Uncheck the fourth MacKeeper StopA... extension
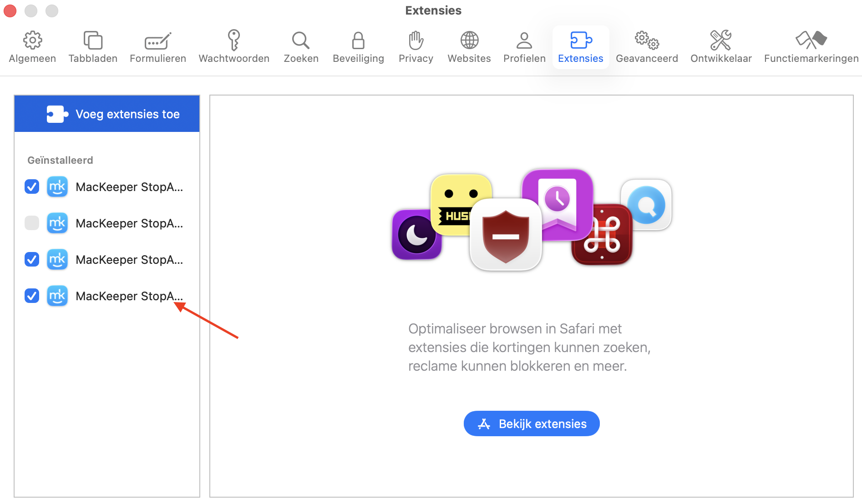The height and width of the screenshot is (504, 862). (x=32, y=296)
